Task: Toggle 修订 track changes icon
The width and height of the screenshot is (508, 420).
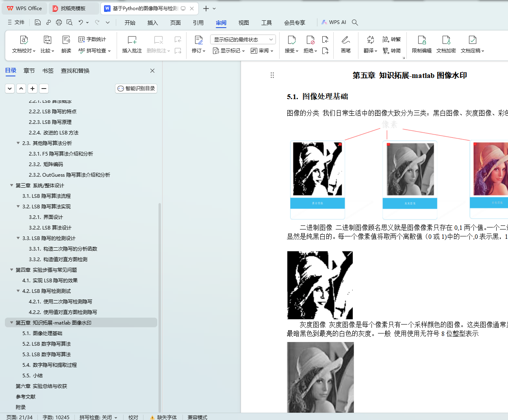Action: (198, 40)
